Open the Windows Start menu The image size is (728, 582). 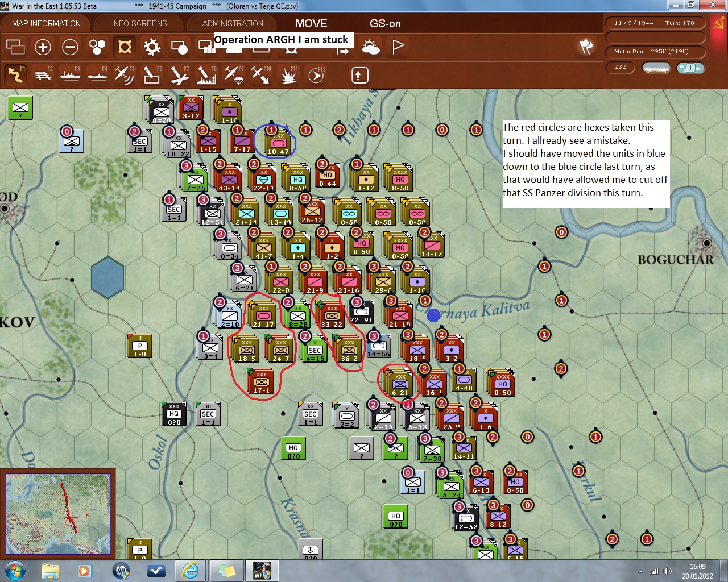pyautogui.click(x=15, y=571)
